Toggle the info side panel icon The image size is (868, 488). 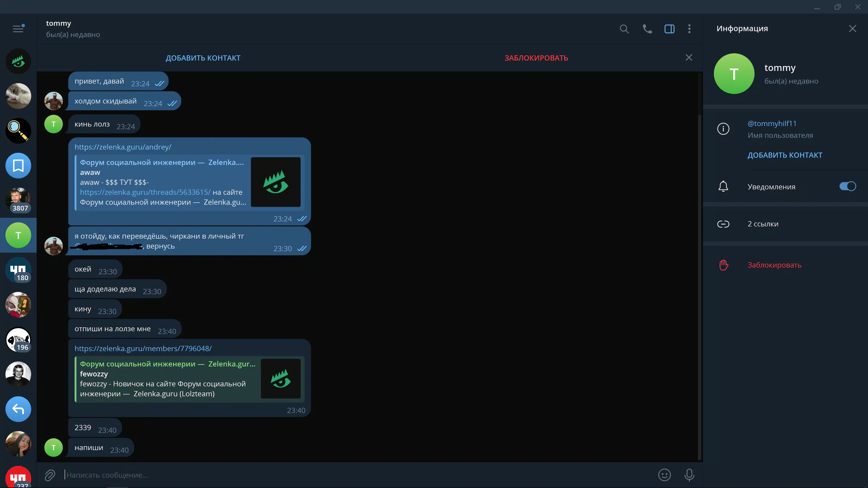(669, 29)
